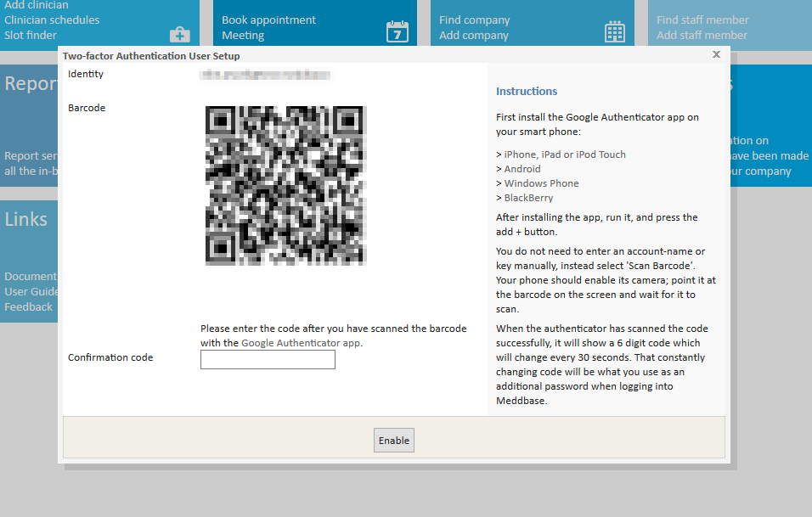Click the Links tile heading

(x=25, y=219)
